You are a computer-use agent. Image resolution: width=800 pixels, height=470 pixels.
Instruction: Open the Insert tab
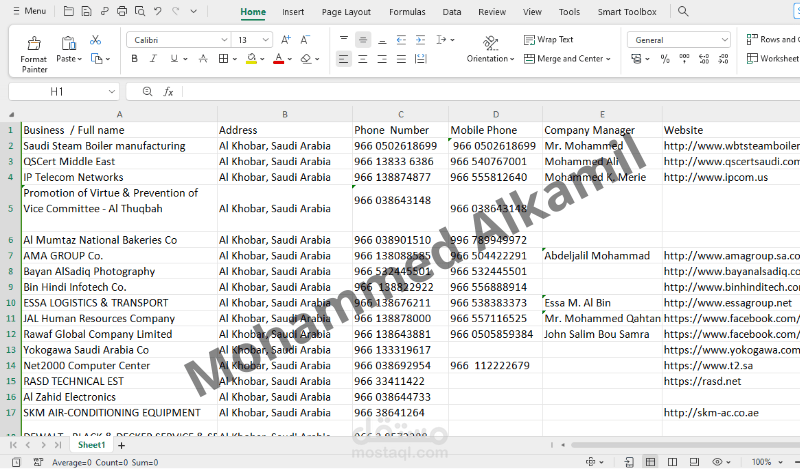(x=293, y=12)
